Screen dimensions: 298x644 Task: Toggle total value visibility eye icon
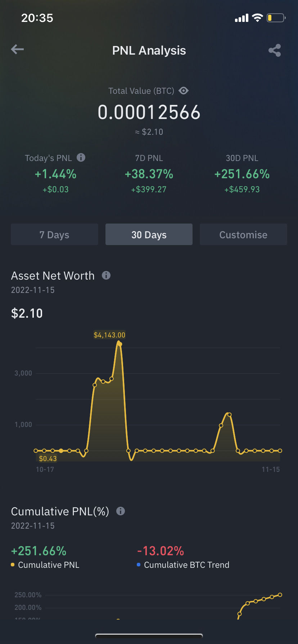pyautogui.click(x=184, y=91)
